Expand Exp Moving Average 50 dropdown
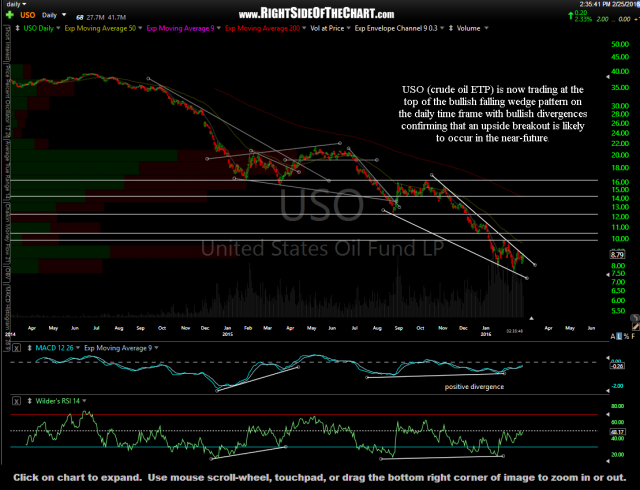 (x=140, y=29)
